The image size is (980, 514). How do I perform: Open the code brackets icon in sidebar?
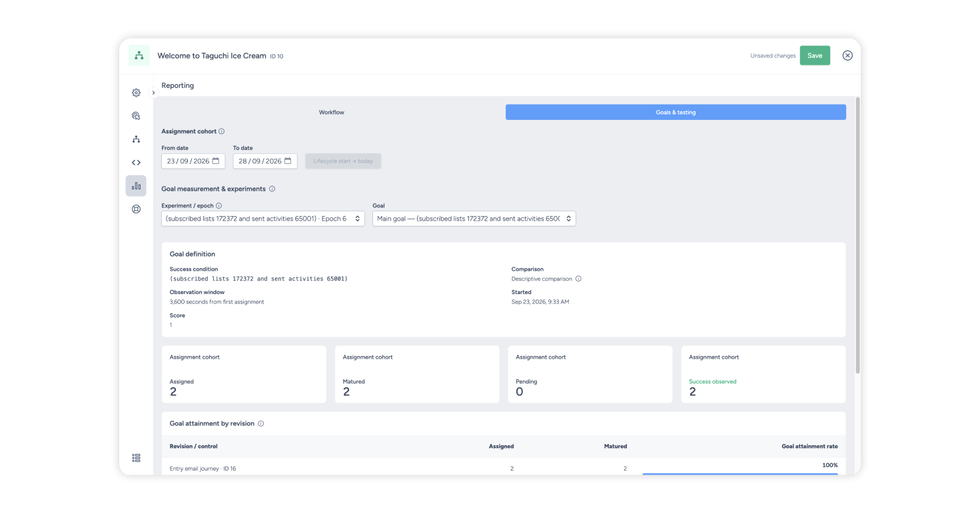coord(136,163)
